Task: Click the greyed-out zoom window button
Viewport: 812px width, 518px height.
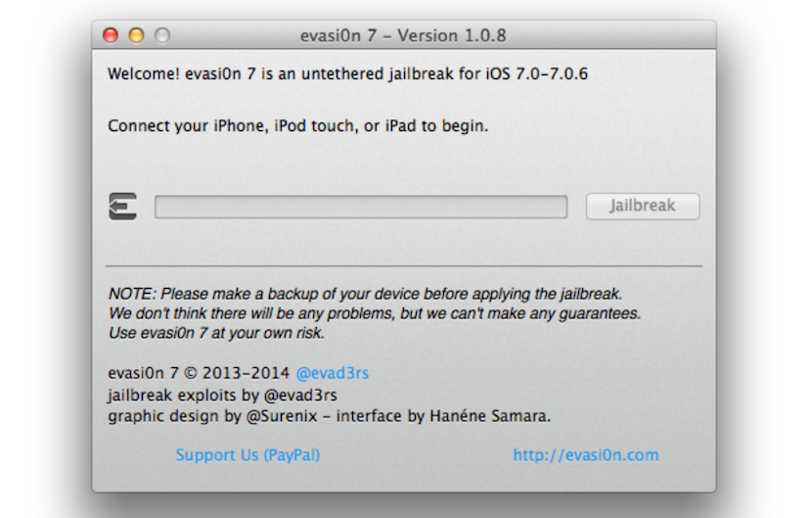Action: (x=162, y=35)
